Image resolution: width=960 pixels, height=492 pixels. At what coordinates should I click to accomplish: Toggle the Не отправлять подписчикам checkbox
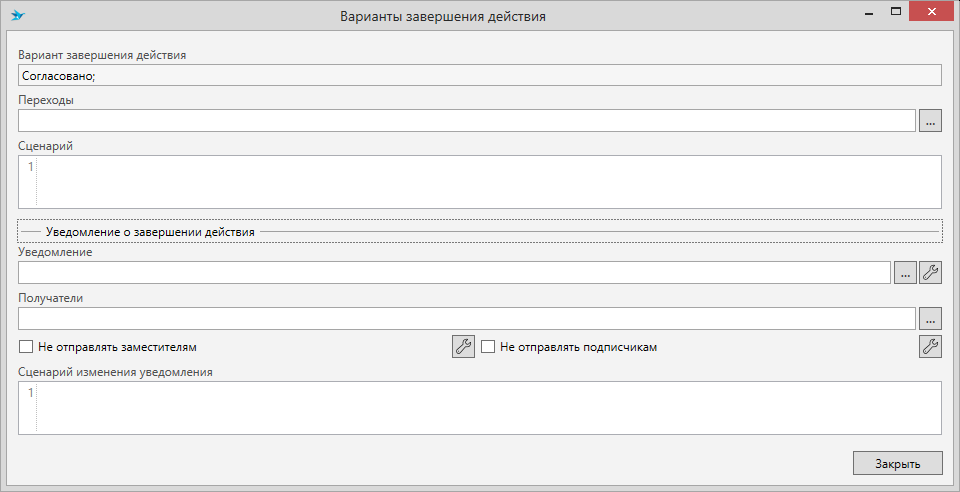489,347
